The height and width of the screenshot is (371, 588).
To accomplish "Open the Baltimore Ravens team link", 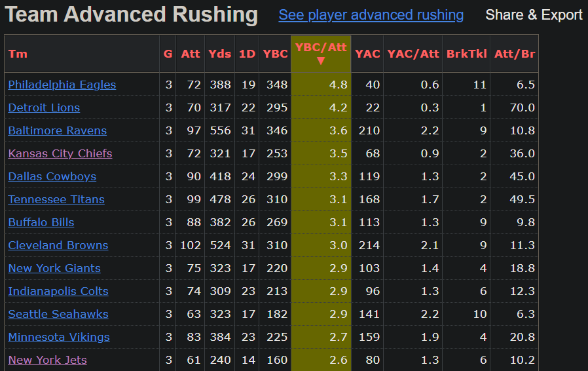I will pos(58,130).
